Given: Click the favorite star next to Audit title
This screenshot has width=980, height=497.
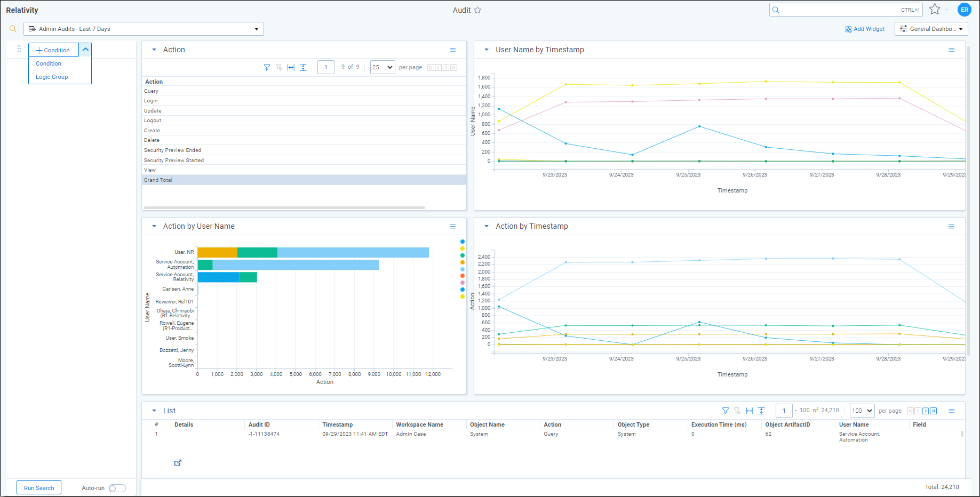Looking at the screenshot, I should click(x=477, y=10).
